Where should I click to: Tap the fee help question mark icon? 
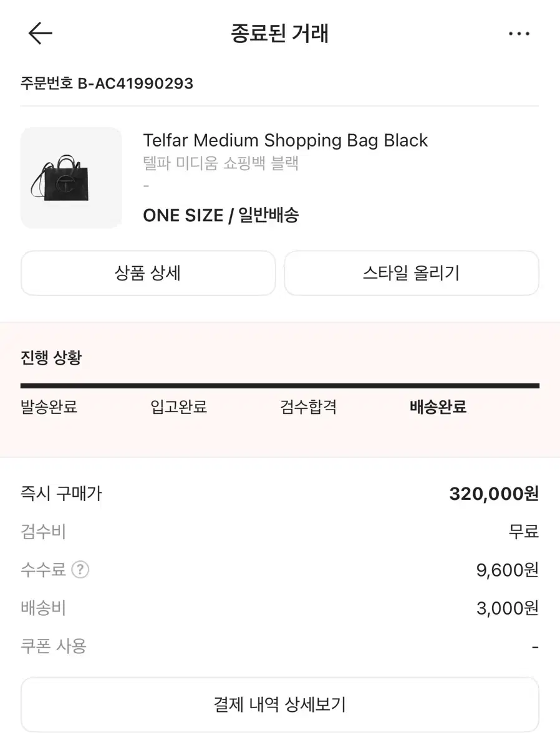pyautogui.click(x=80, y=570)
